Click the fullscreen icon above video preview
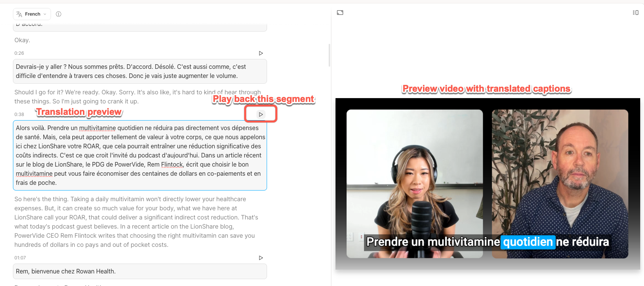 (340, 13)
